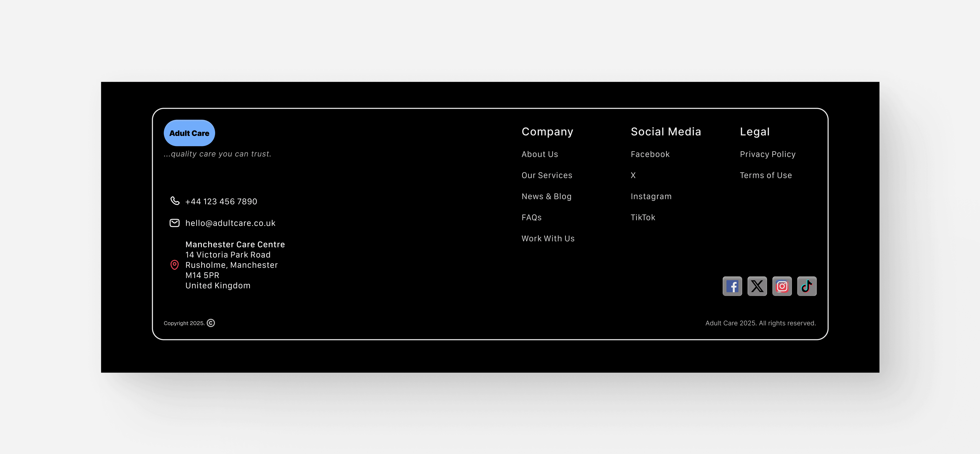The height and width of the screenshot is (454, 980).
Task: Open the Terms of Use page
Action: [x=766, y=175]
